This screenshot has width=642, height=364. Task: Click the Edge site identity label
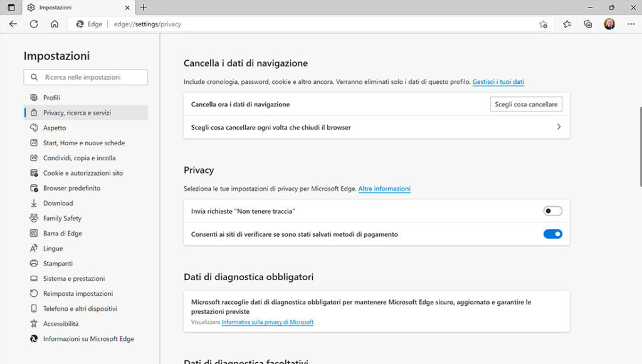(89, 24)
